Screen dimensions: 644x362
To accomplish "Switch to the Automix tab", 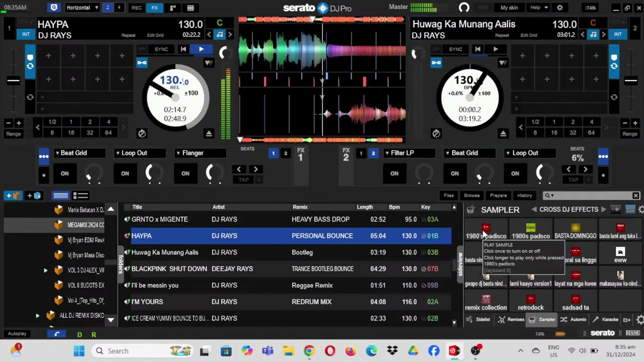I will 574,319.
